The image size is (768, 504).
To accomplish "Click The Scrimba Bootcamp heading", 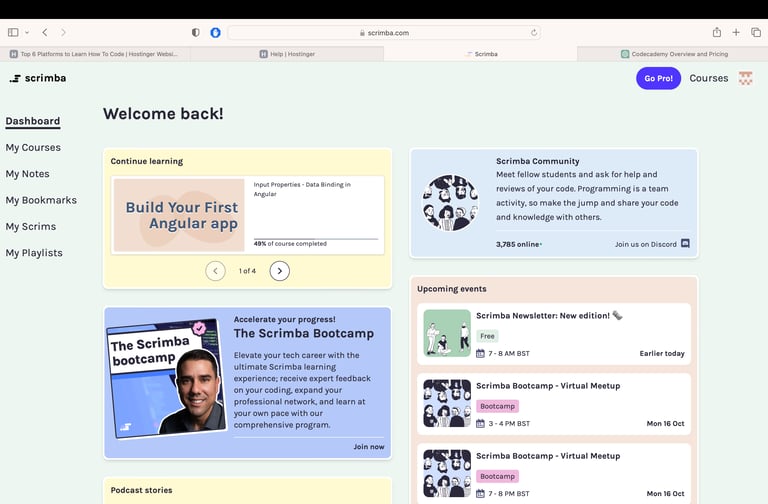I will [x=304, y=334].
